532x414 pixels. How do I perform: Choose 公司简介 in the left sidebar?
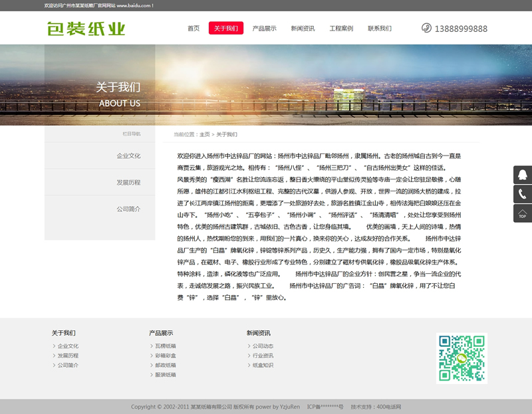tap(128, 209)
